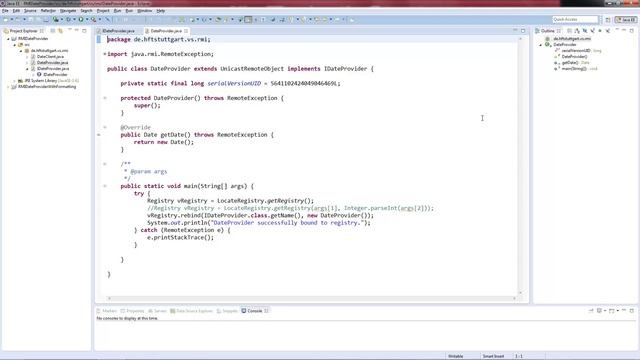Collapse the main method fold marker in editor
This screenshot has width=640, height=360.
[x=105, y=186]
